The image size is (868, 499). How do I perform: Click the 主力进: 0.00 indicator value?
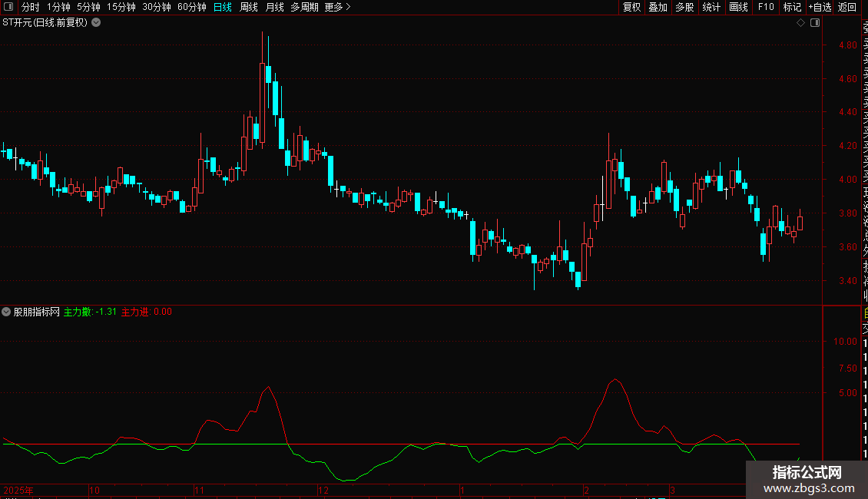pos(147,312)
